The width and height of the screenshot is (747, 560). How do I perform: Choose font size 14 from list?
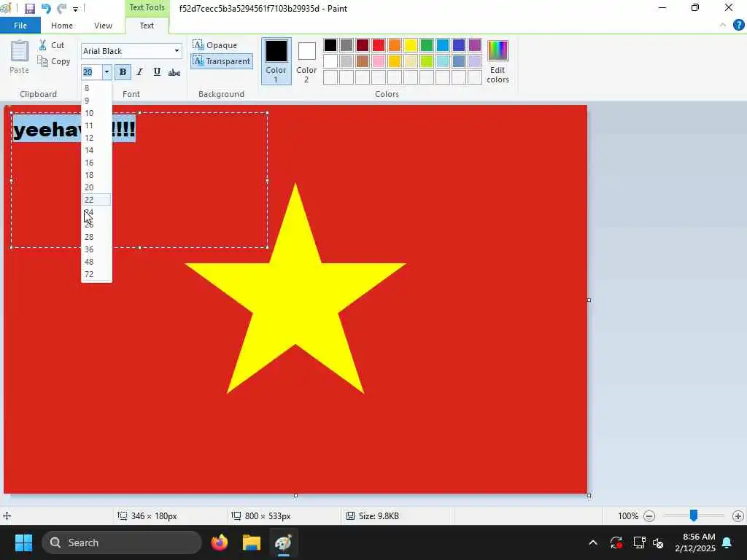click(x=97, y=150)
